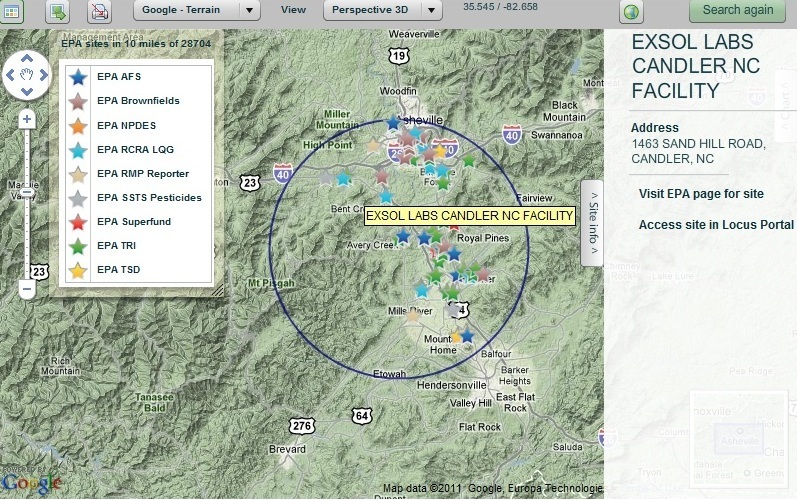The width and height of the screenshot is (797, 500).
Task: Click the gray star near route 23
Action: pos(326,178)
